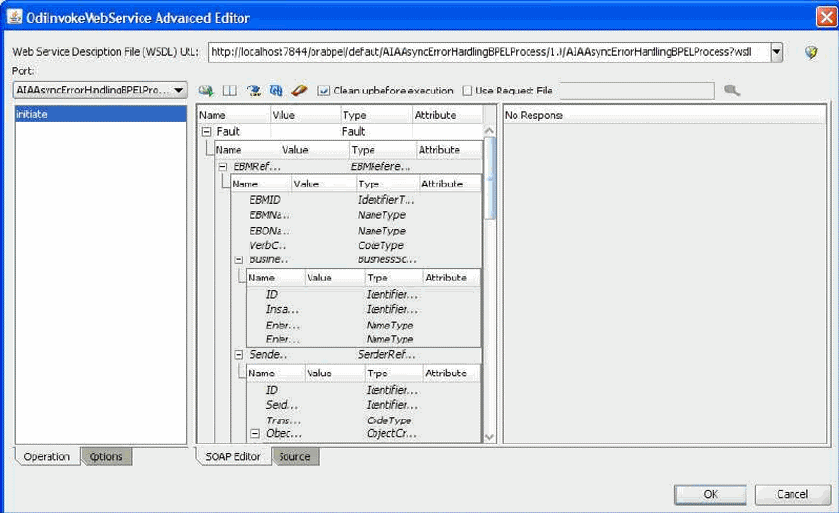
Task: Open the Port combo box
Action: (x=100, y=90)
